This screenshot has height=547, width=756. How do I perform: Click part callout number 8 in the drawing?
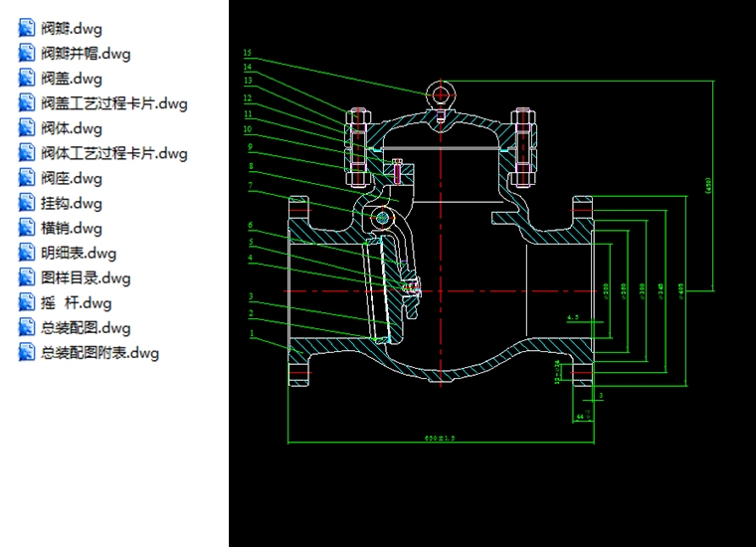click(252, 166)
